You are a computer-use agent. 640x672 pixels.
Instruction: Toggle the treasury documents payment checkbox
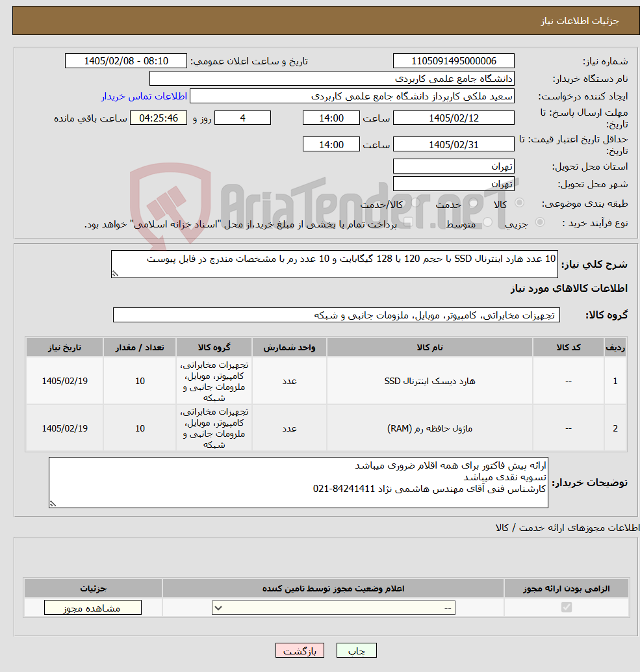tap(408, 222)
